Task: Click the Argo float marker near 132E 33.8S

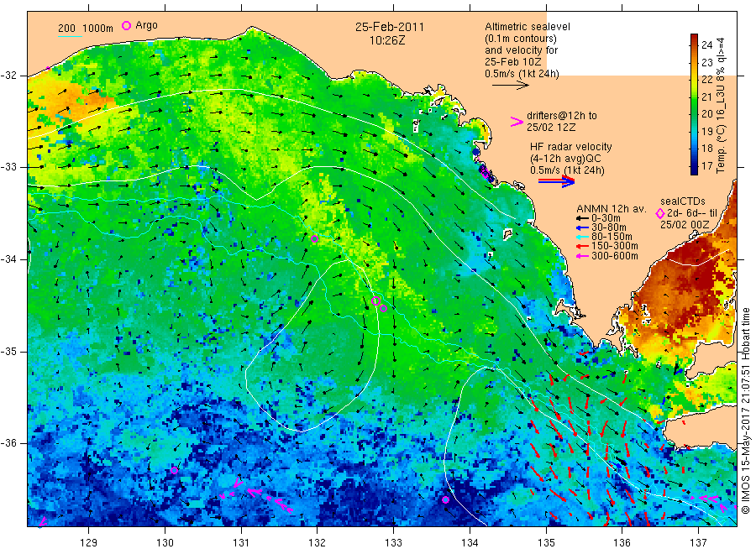Action: tap(314, 238)
